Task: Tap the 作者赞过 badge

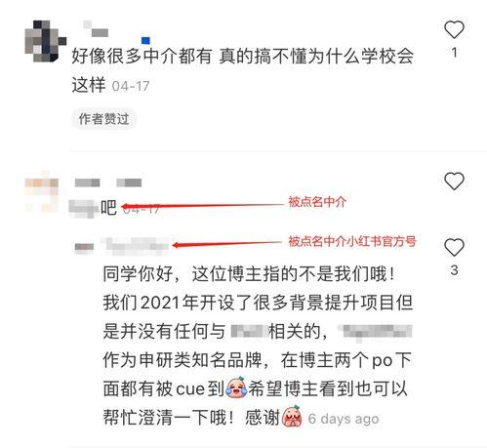Action: (x=103, y=119)
